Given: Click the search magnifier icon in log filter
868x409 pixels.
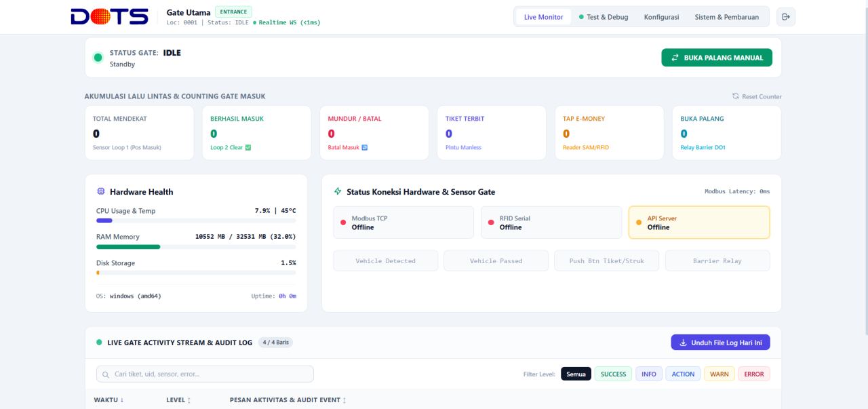Looking at the screenshot, I should click(x=106, y=374).
